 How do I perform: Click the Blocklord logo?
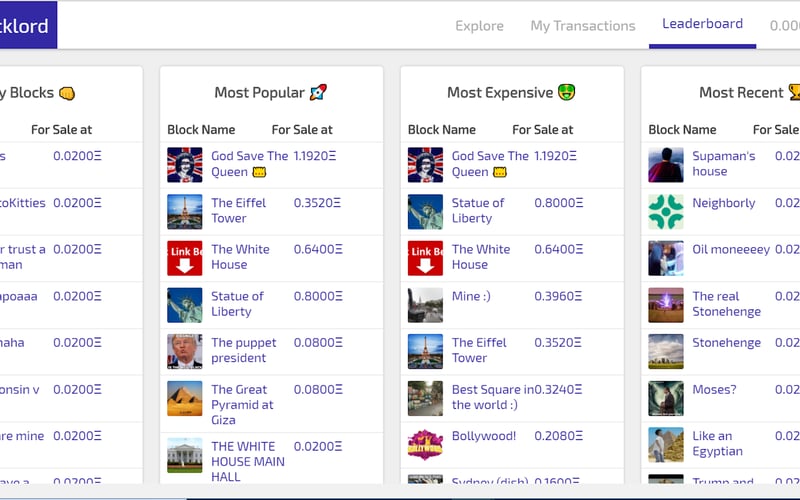click(x=28, y=25)
